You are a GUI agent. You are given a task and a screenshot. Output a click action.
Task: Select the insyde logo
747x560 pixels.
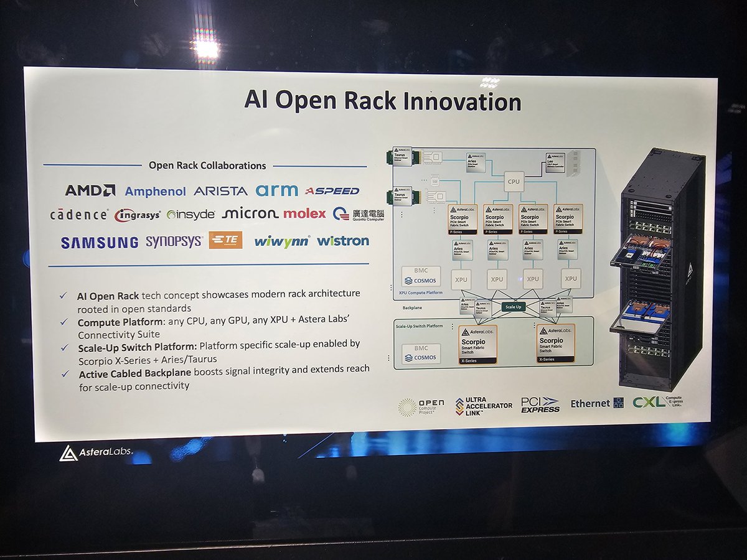(x=190, y=215)
